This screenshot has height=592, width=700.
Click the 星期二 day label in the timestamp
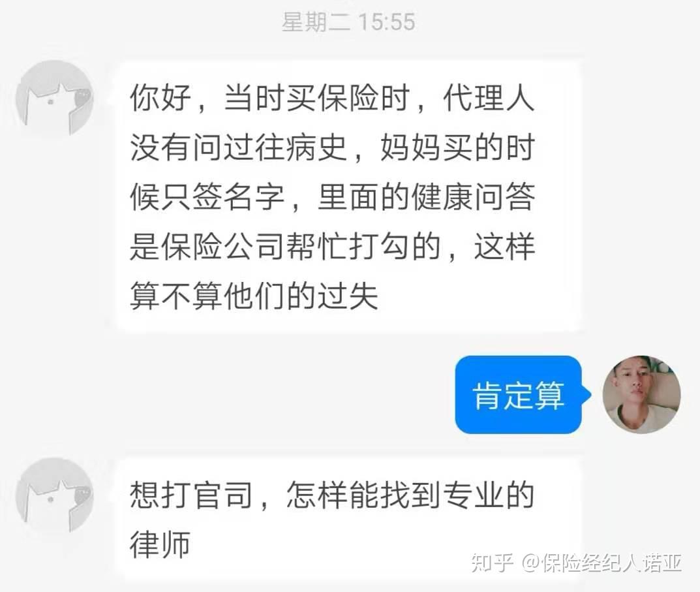[x=316, y=22]
